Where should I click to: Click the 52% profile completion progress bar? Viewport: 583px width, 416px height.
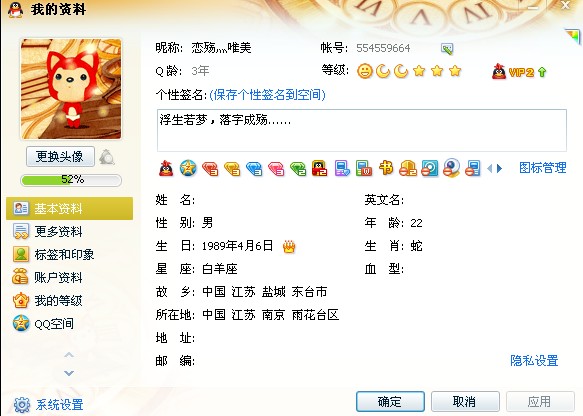71,180
